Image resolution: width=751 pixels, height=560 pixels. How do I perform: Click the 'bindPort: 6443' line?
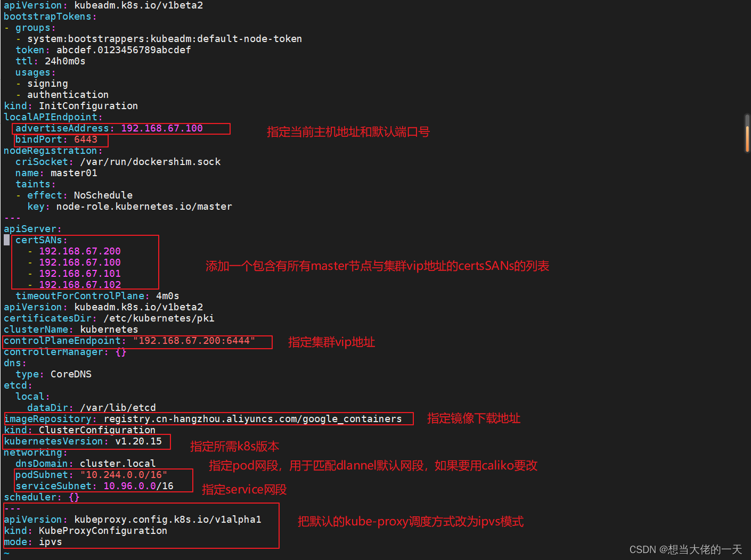tap(56, 139)
